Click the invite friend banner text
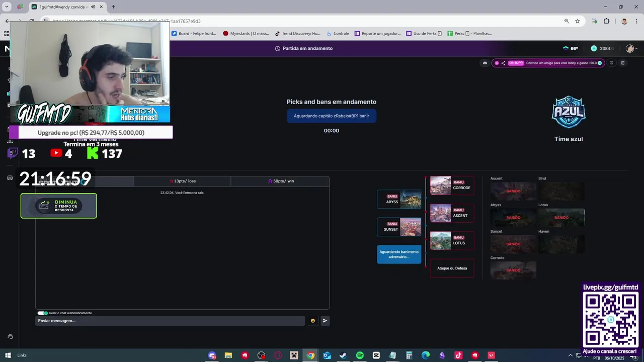Viewport: 644px width, 362px height. click(x=561, y=63)
